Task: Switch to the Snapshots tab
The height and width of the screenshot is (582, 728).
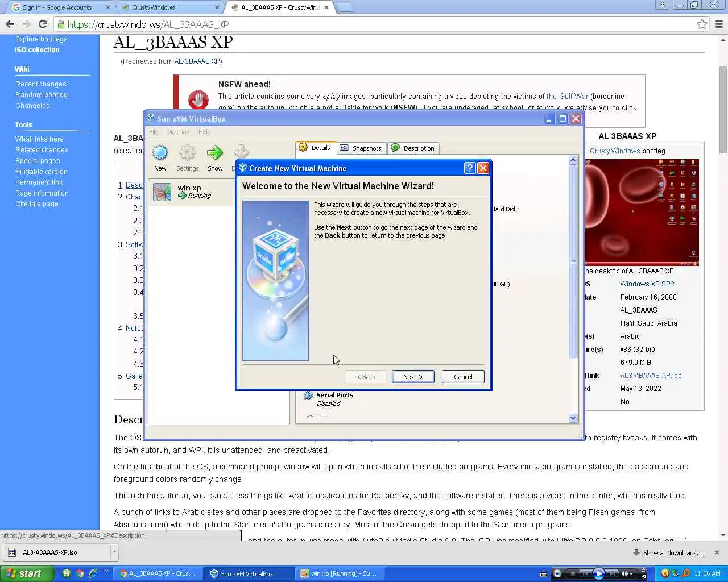Action: (361, 148)
